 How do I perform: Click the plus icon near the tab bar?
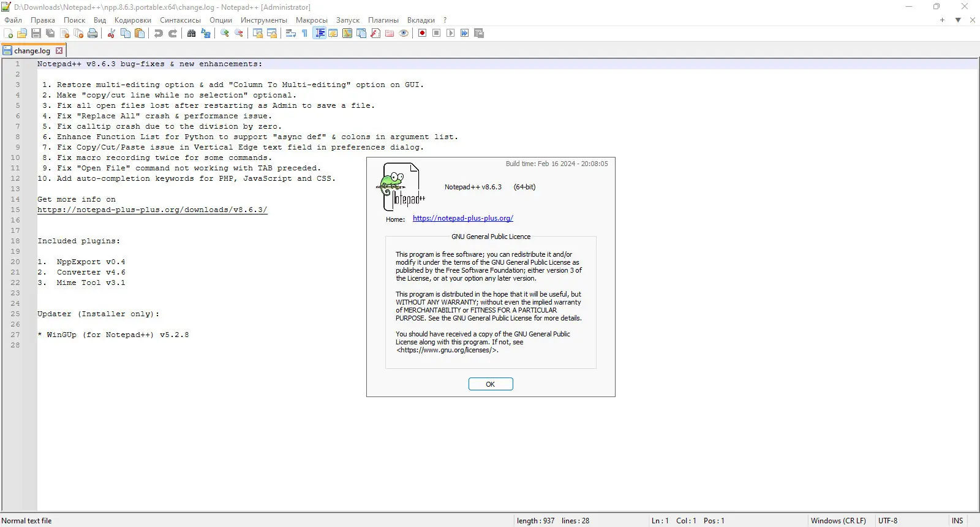coord(942,20)
